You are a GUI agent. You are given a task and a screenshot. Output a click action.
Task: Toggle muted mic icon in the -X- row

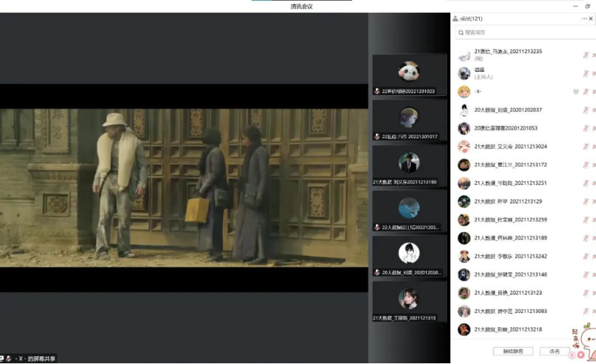coord(586,92)
